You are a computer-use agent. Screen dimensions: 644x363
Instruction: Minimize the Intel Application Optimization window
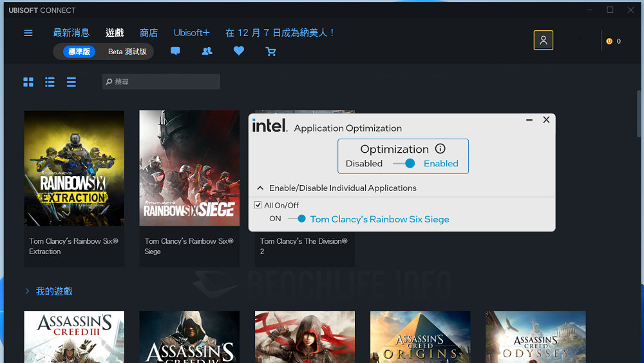click(529, 120)
